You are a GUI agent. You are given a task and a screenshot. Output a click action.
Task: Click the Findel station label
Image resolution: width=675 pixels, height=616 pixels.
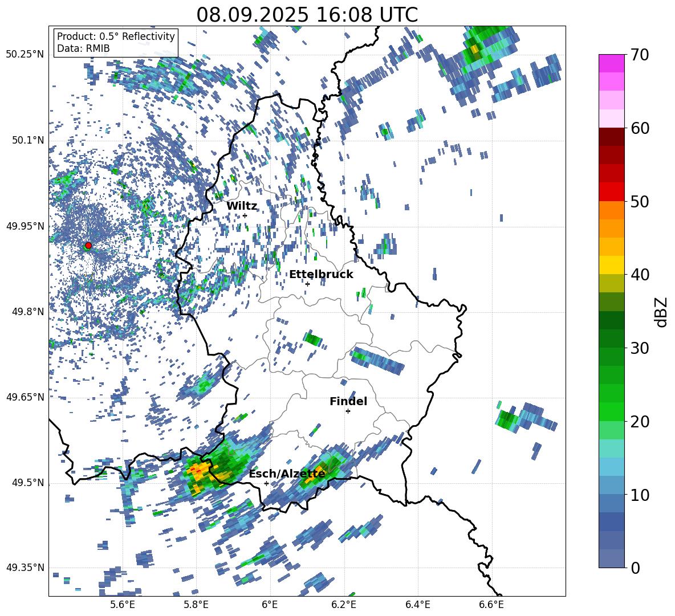[x=348, y=401]
